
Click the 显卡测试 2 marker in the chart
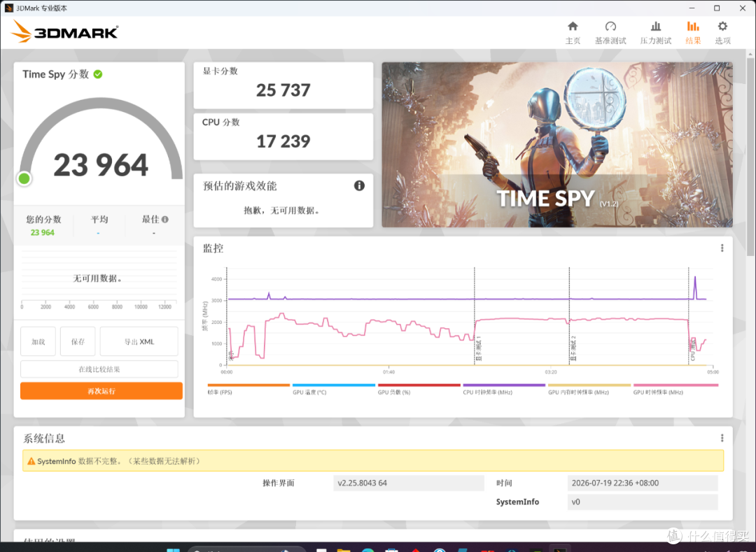tap(573, 348)
